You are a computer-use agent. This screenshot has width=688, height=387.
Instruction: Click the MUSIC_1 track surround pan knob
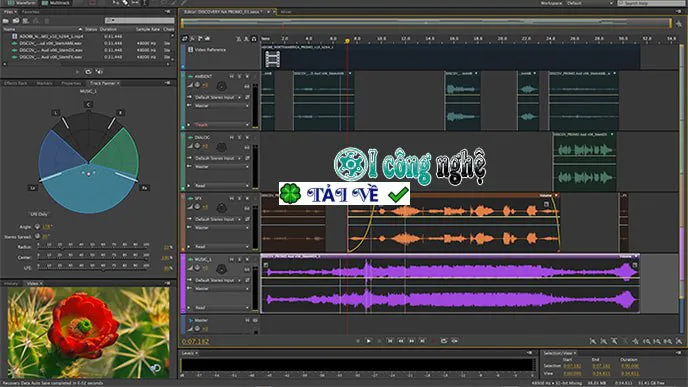tap(222, 269)
